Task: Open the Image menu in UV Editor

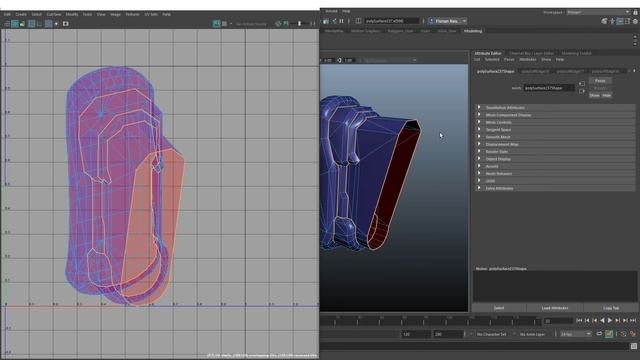Action: point(116,14)
